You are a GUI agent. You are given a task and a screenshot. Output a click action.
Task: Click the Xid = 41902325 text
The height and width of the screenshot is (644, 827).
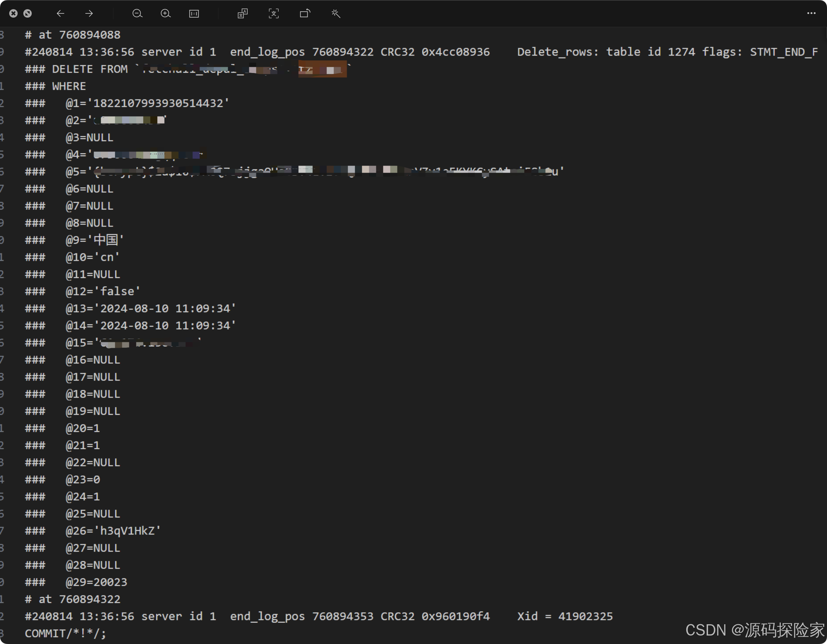[565, 616]
